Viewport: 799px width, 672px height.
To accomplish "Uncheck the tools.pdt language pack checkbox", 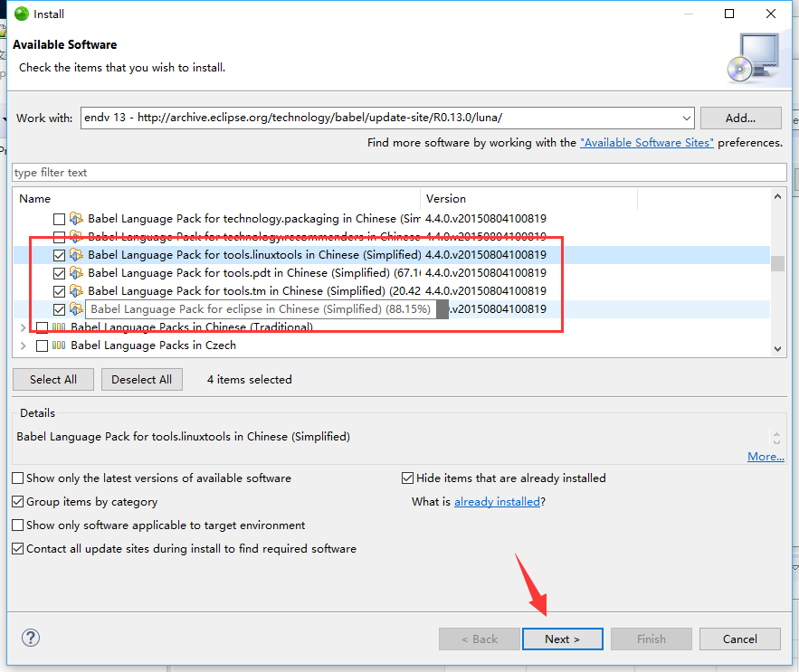I will [59, 273].
